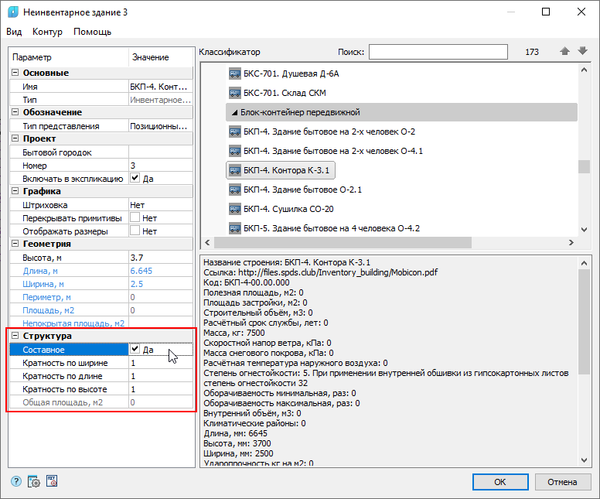Viewport: 600px width, 499px height.
Task: Click description panel scroll down arrow
Action: coord(584,460)
